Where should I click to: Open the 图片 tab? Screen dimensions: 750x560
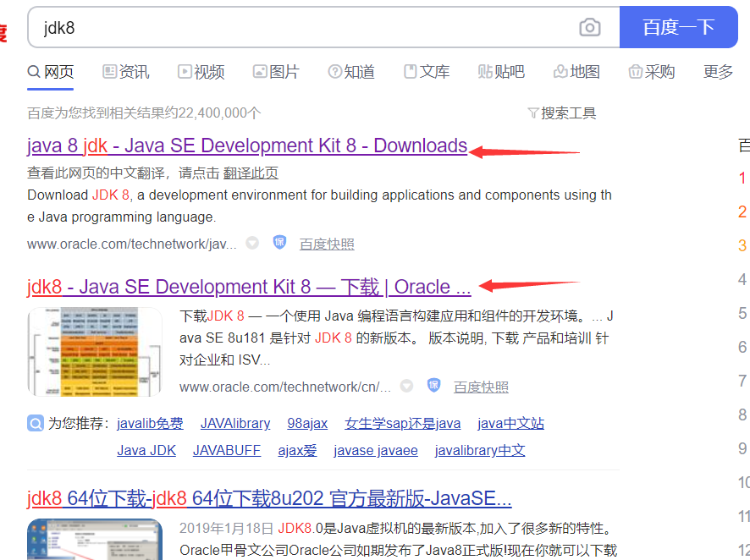(x=276, y=72)
